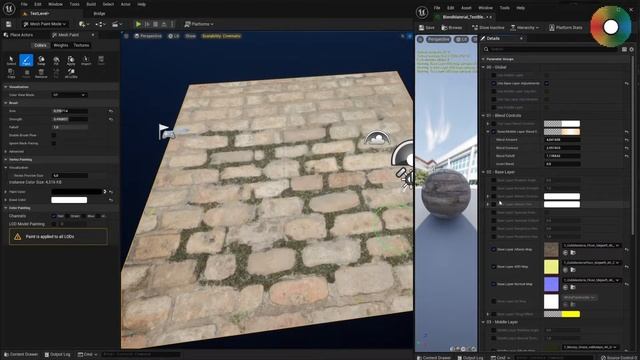Select the Paint brush tool in Mesh Paint
The image size is (640, 360).
tap(26, 60)
